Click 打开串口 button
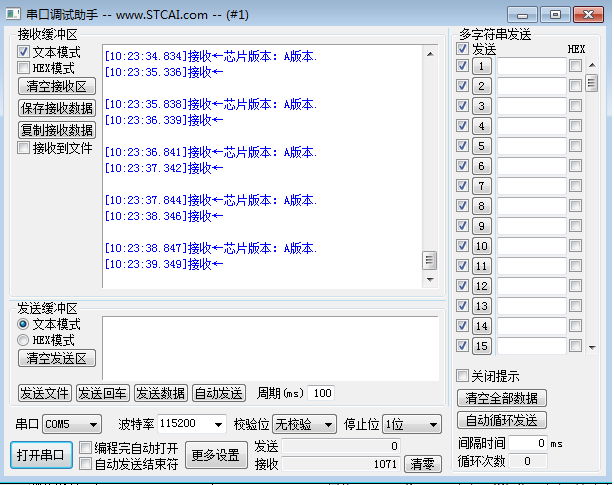The width and height of the screenshot is (614, 485). (x=41, y=455)
